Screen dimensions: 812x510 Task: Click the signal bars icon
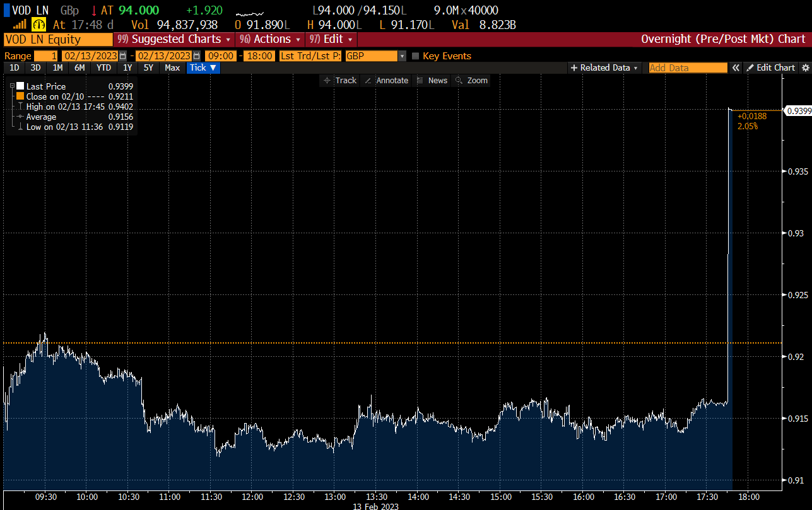coord(20,25)
